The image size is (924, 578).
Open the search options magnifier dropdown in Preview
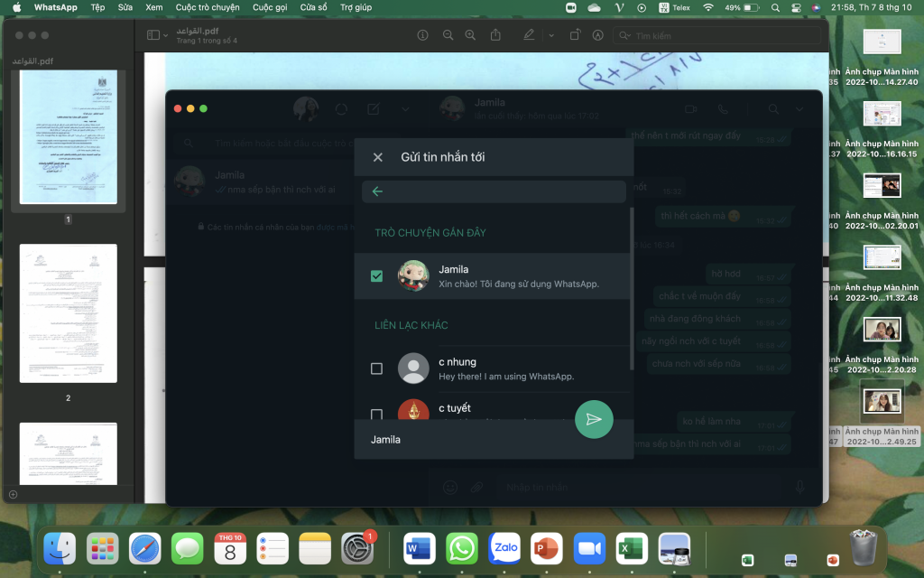[624, 36]
